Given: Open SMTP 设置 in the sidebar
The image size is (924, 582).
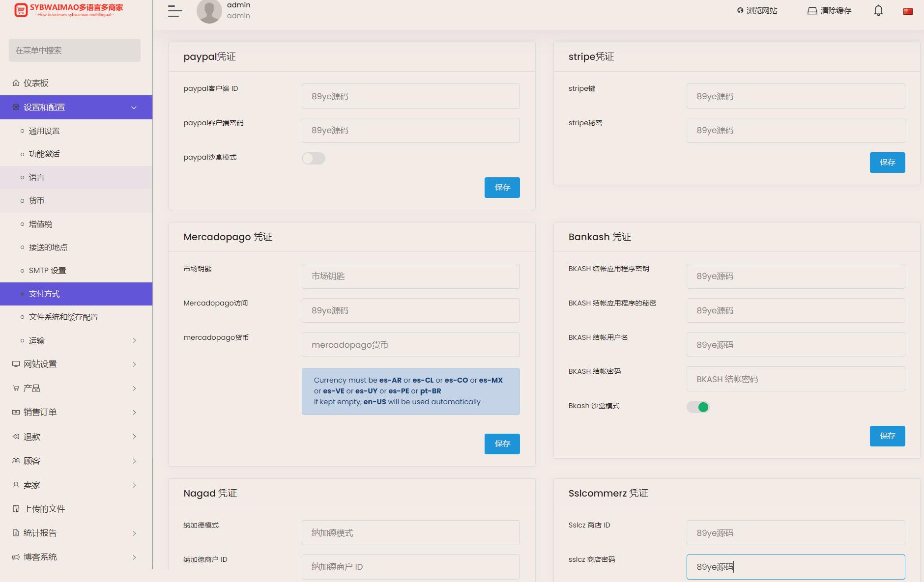Looking at the screenshot, I should tap(76, 271).
